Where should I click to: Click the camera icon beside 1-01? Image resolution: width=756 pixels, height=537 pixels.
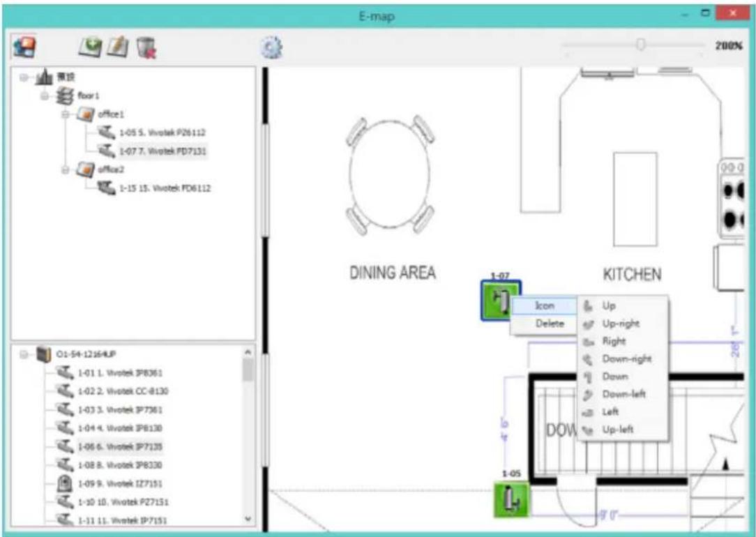click(65, 372)
